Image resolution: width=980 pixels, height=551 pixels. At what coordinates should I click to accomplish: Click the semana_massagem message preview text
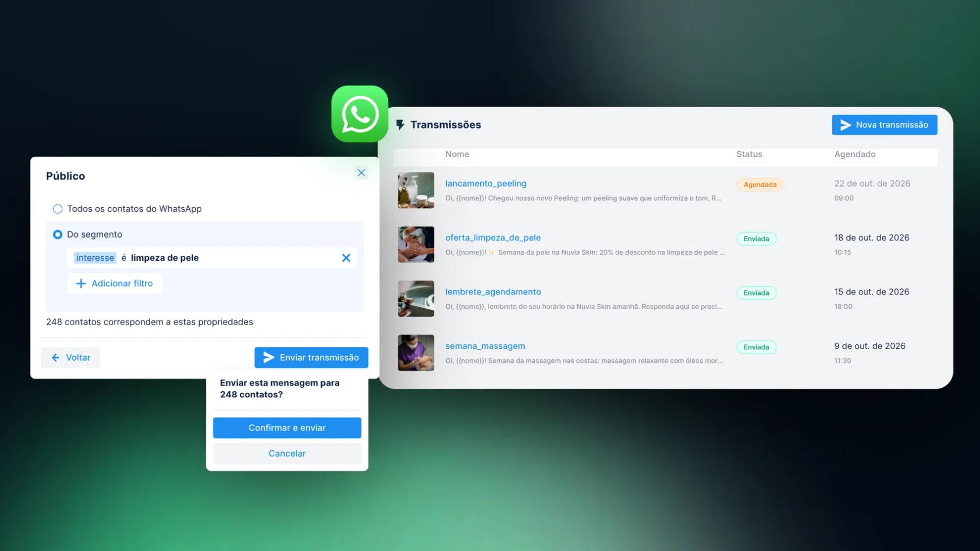(x=584, y=360)
